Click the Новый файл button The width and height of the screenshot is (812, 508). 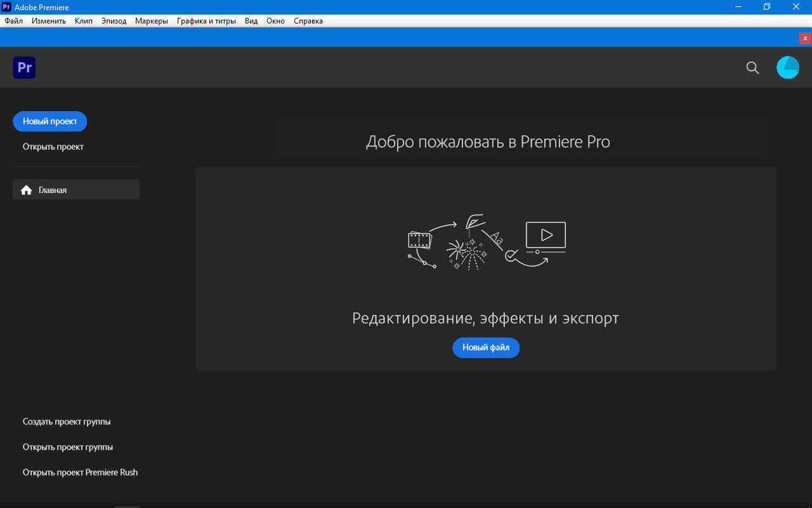(486, 347)
